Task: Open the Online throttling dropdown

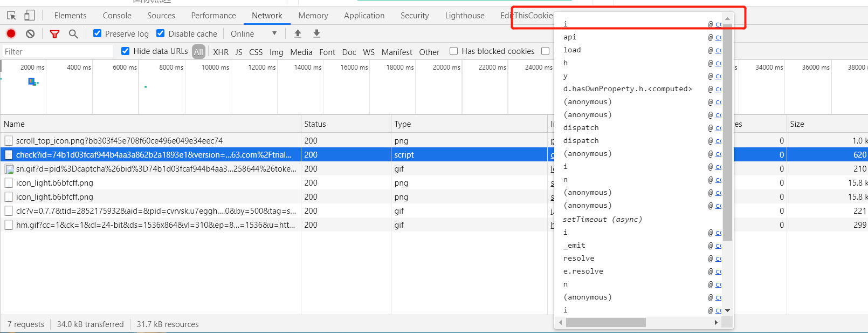Action: point(253,33)
